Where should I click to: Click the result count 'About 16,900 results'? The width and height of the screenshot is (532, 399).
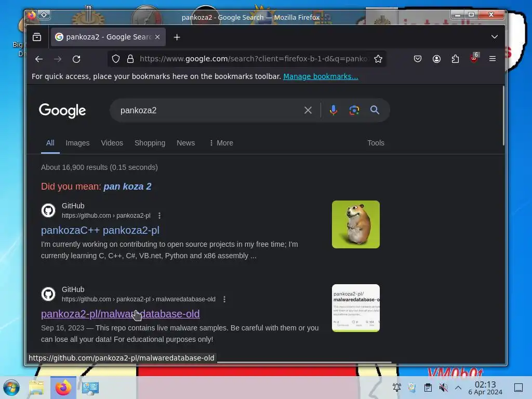(x=99, y=167)
